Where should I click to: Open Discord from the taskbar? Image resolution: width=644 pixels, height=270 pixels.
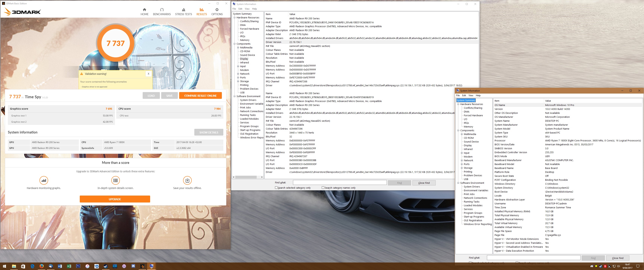pyautogui.click(x=133, y=266)
